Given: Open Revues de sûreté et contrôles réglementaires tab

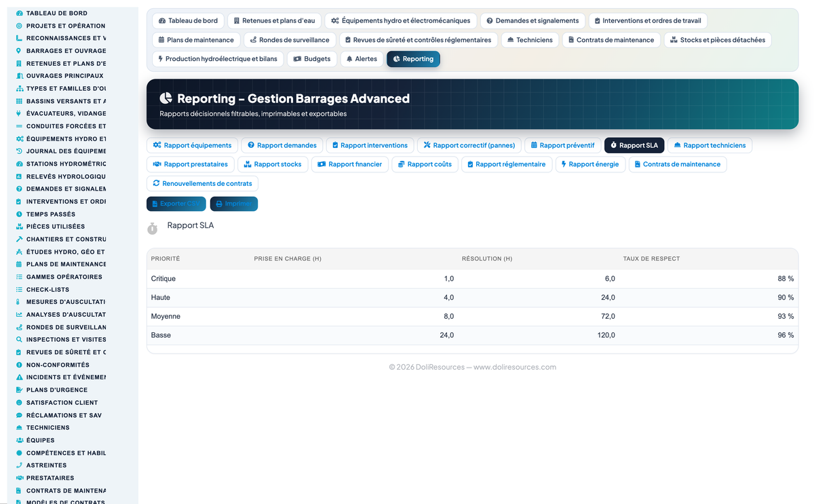Looking at the screenshot, I should point(418,40).
